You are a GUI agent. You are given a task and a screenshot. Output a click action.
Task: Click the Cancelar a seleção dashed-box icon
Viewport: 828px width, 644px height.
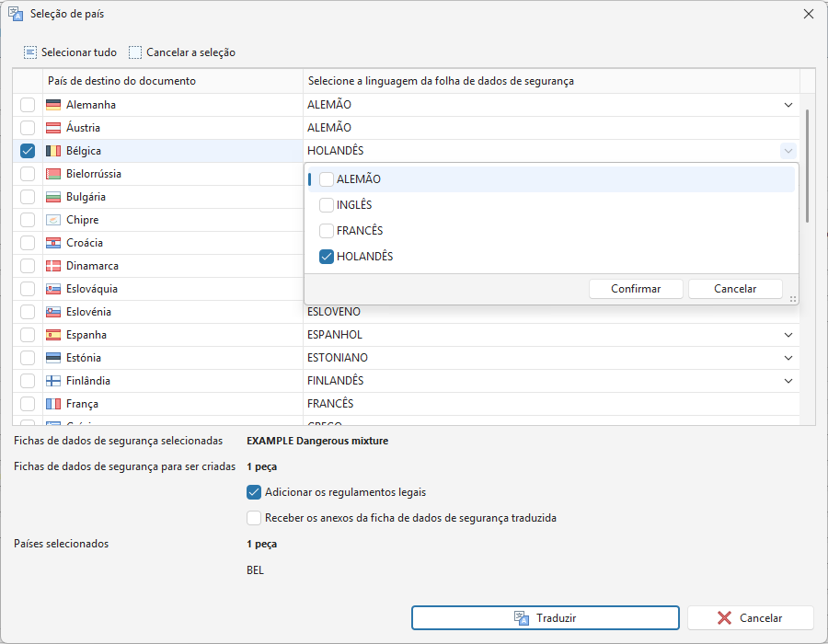click(135, 52)
